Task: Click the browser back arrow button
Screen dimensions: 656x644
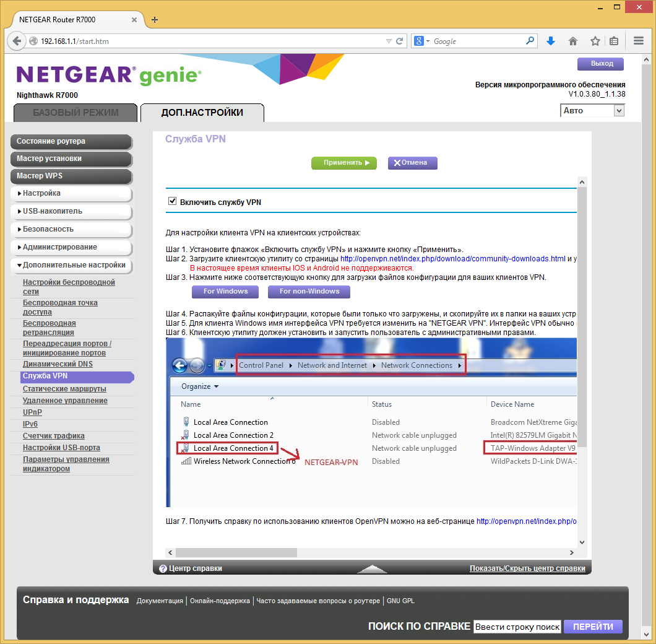Action: click(17, 41)
